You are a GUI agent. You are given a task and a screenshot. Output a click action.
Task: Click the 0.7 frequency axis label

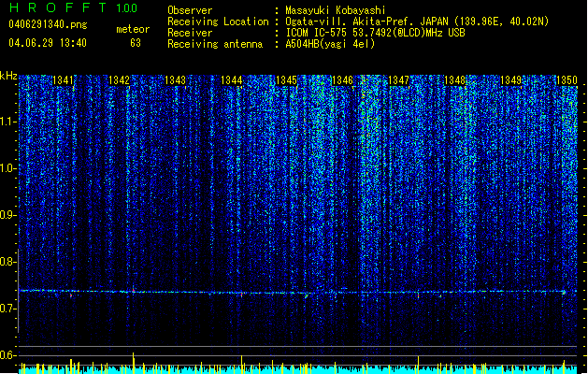[8, 309]
